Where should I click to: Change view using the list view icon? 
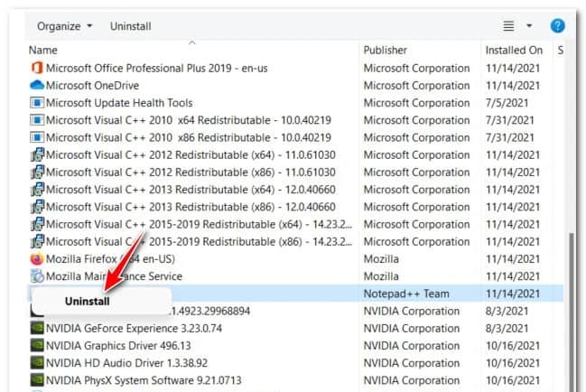click(508, 26)
